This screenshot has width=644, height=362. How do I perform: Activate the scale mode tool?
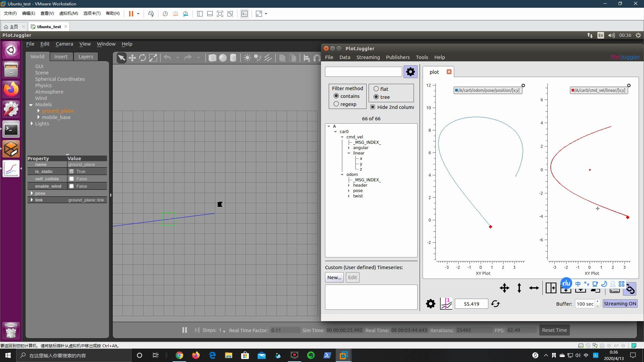[x=153, y=58]
